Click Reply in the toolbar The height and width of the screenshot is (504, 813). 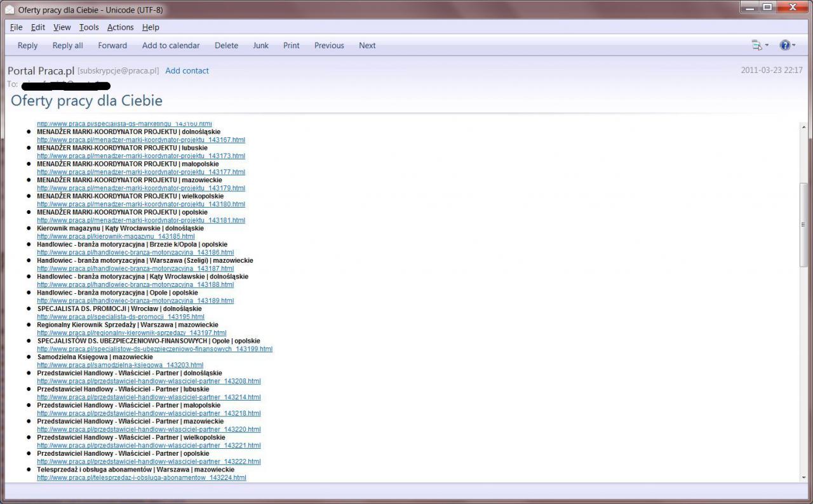pos(27,46)
